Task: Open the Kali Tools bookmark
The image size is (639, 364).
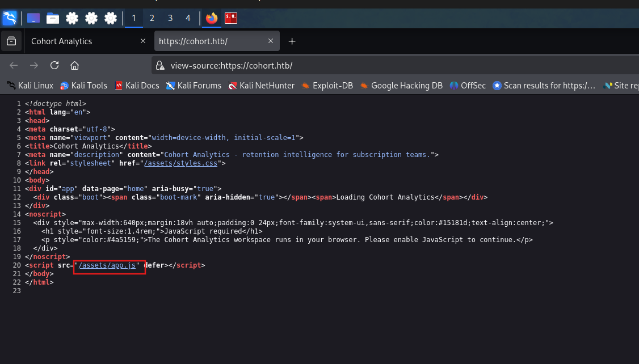Action: click(83, 86)
